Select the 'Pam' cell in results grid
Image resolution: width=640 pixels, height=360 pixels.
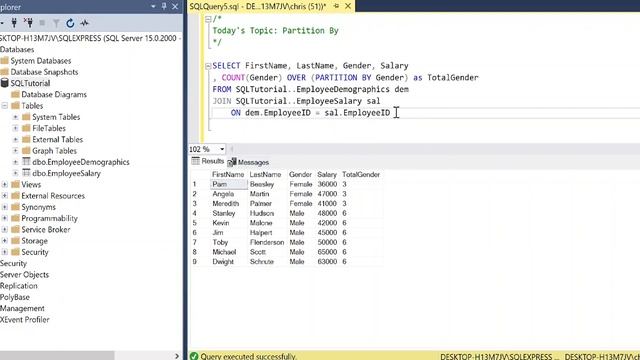click(x=229, y=184)
